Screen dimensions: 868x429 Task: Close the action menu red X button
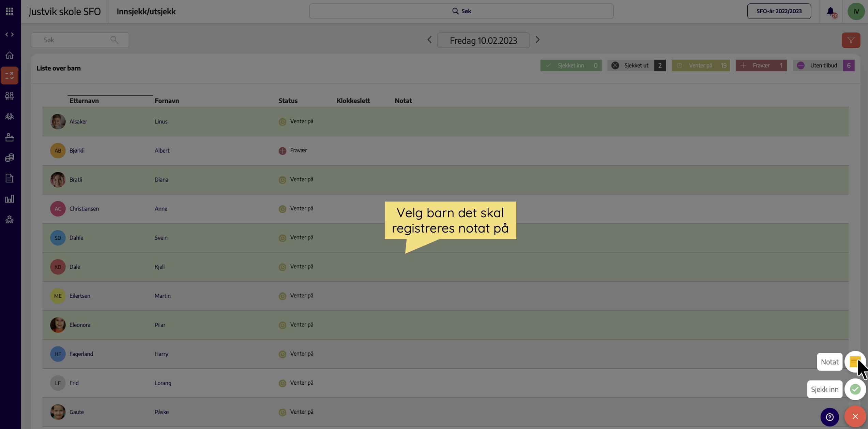coord(855,416)
